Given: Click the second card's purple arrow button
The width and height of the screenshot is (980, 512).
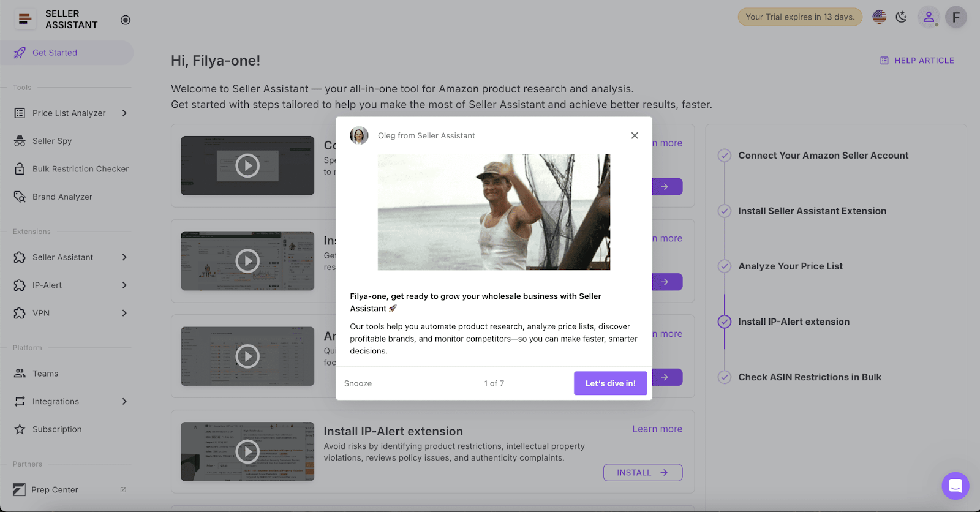Looking at the screenshot, I should pyautogui.click(x=667, y=282).
